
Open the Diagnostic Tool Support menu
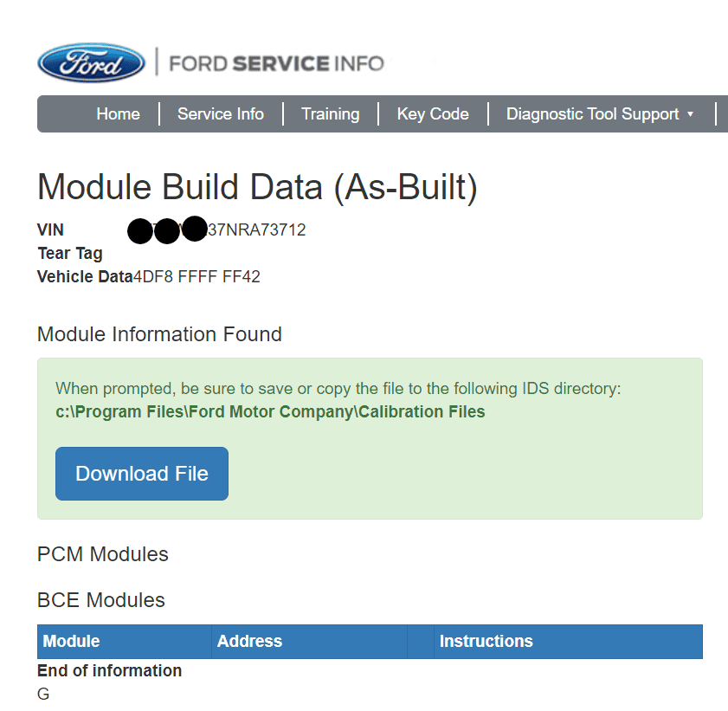[x=592, y=114]
